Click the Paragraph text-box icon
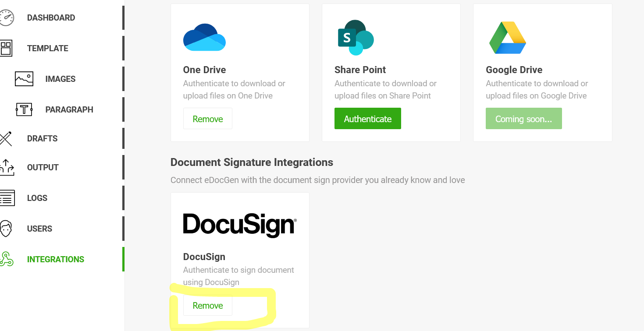The width and height of the screenshot is (644, 331). (x=24, y=109)
